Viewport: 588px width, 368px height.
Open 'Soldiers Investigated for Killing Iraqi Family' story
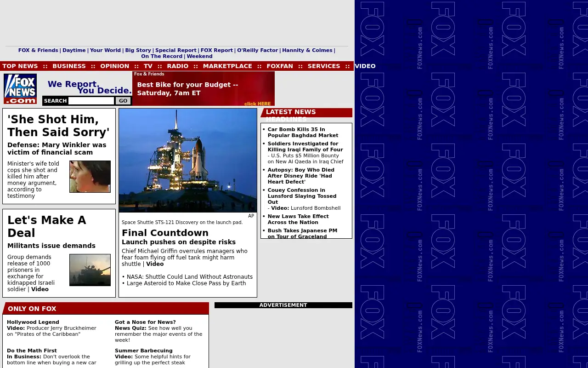click(x=305, y=147)
